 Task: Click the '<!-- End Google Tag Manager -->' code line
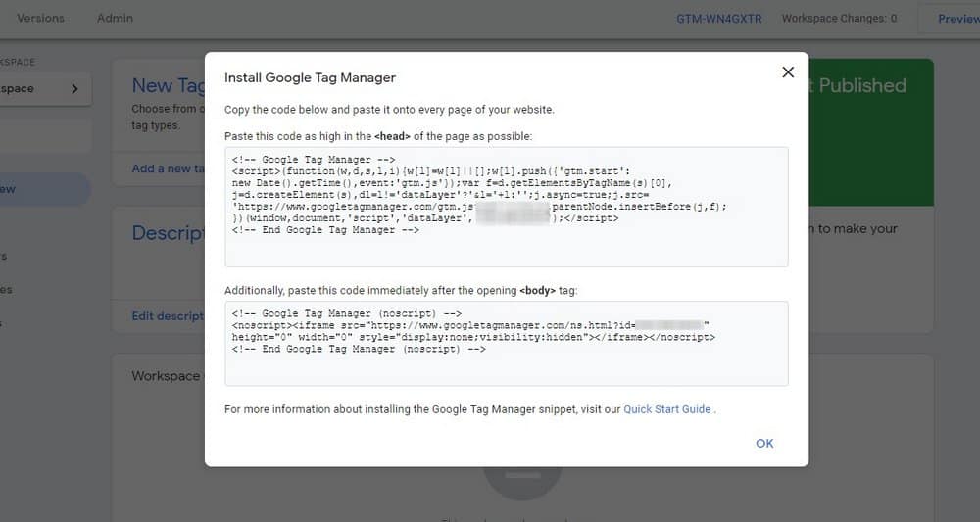click(325, 230)
